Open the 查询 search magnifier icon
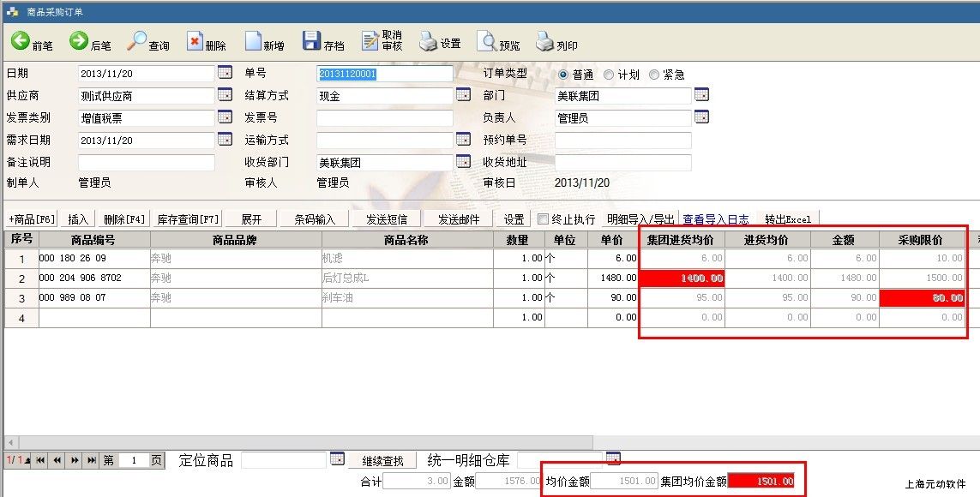Viewport: 980px width, 497px height. 137,41
